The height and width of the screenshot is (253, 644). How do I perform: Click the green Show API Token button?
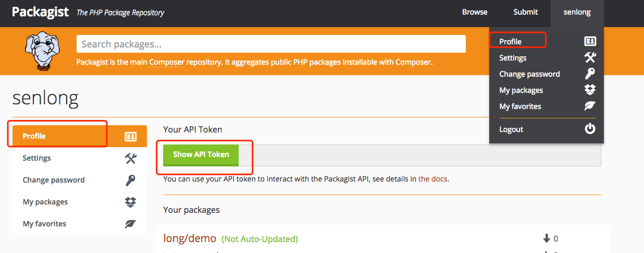(201, 155)
